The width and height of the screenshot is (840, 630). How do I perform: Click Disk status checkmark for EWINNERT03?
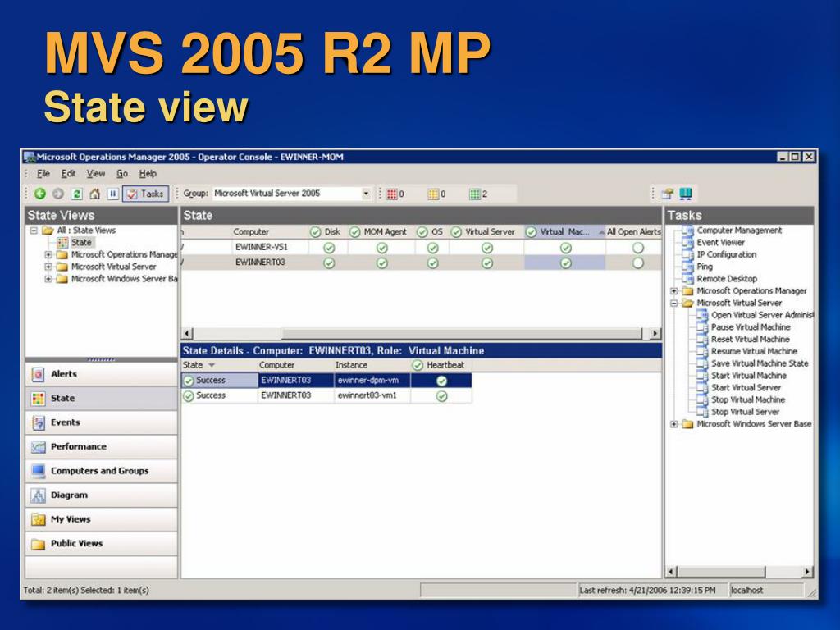329,263
